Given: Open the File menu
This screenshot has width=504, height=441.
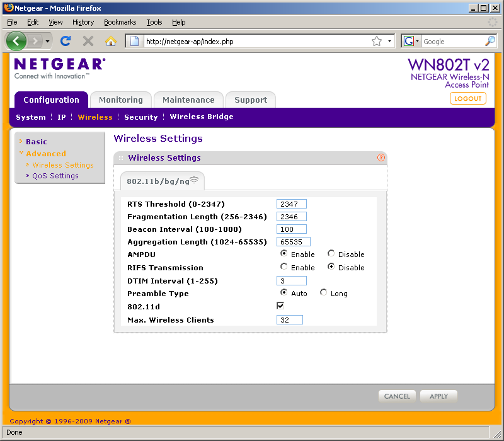Looking at the screenshot, I should pos(12,22).
